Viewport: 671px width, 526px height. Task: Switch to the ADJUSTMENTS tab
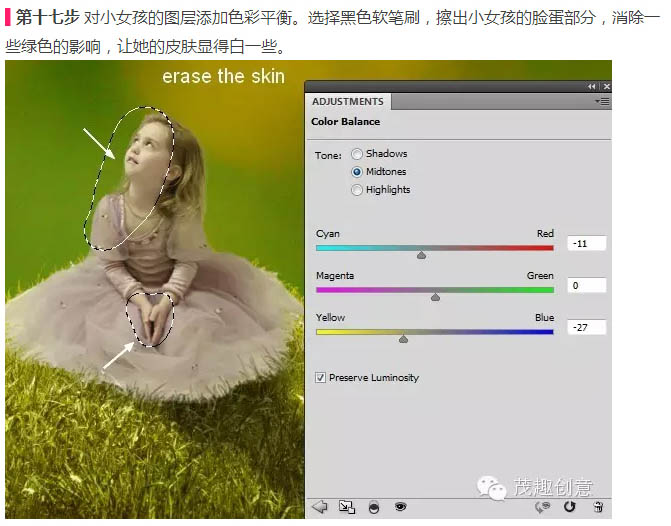348,102
